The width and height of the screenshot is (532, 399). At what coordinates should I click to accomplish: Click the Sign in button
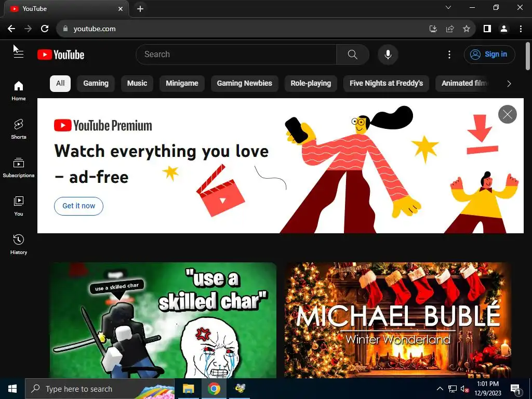[x=489, y=54]
